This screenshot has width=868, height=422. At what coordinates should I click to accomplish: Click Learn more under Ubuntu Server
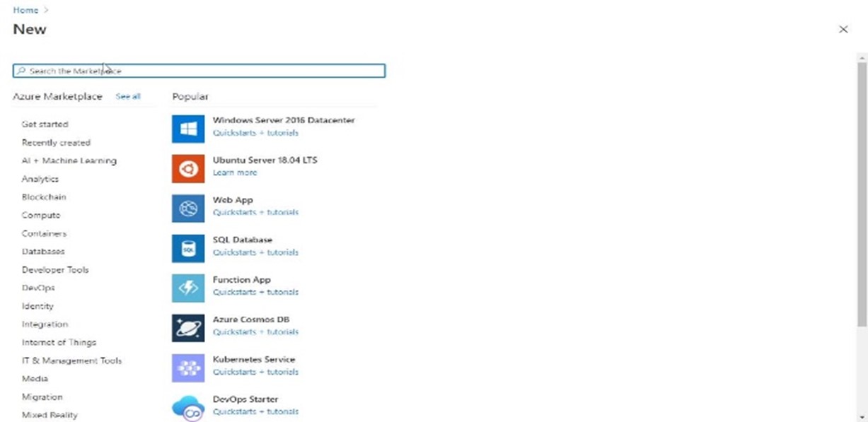(x=235, y=172)
